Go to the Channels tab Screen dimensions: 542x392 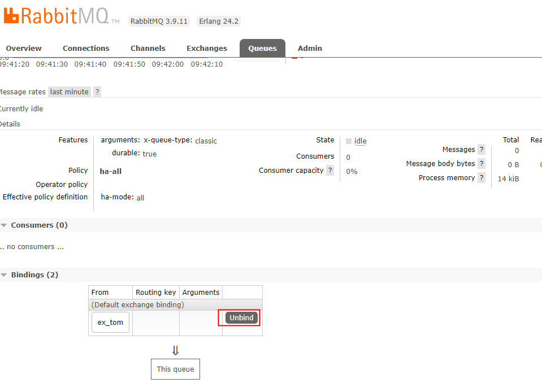click(148, 49)
